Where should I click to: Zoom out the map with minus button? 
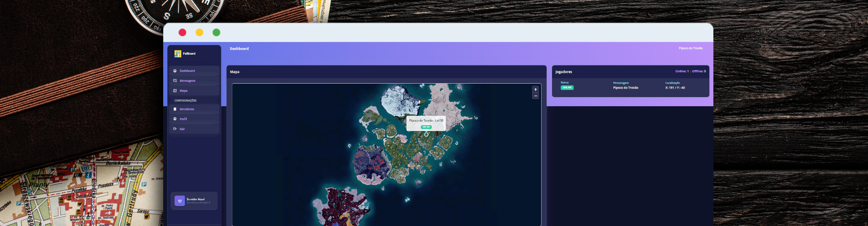pyautogui.click(x=536, y=96)
